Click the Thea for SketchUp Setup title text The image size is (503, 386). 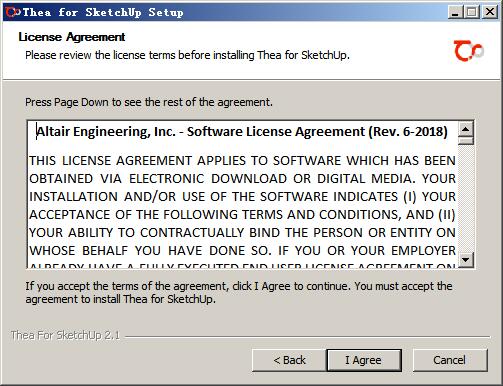[103, 13]
